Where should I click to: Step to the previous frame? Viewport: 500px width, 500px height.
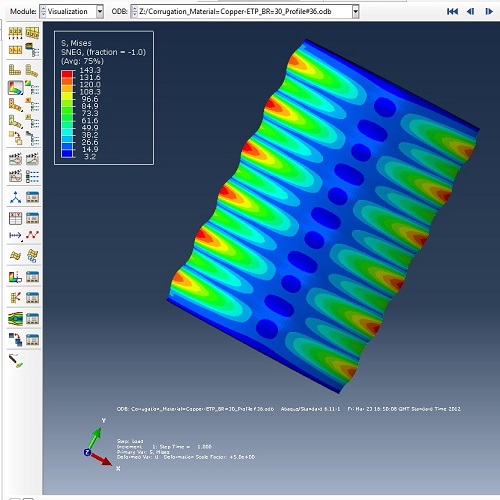coord(470,12)
